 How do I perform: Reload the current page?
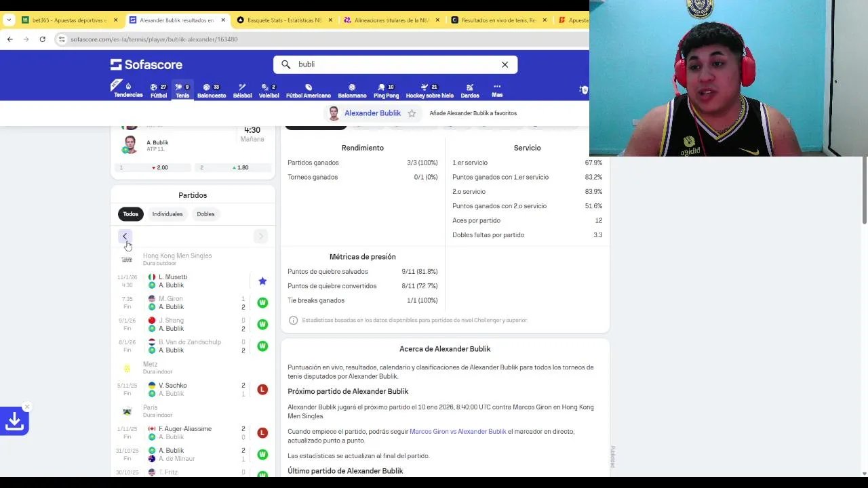point(42,39)
